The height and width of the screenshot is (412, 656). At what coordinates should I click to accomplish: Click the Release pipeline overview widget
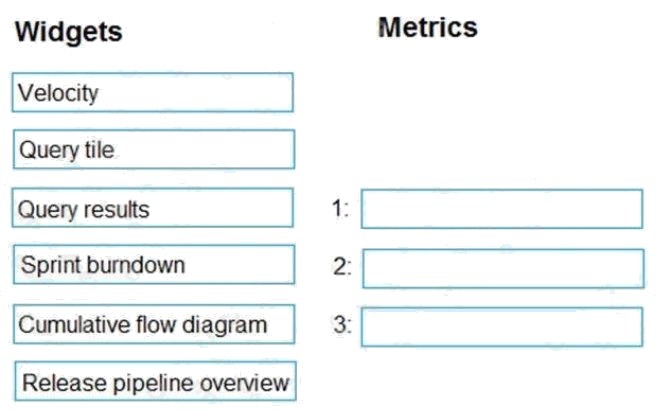[x=156, y=382]
